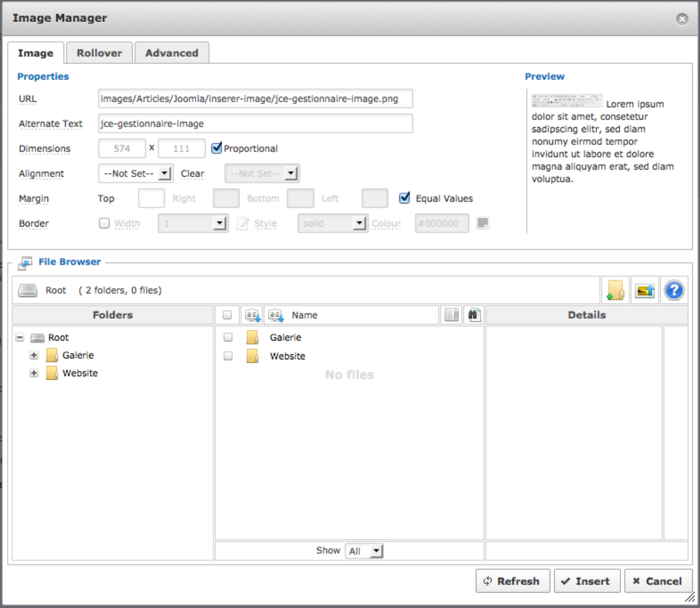Open Website folder in file list

[x=288, y=356]
